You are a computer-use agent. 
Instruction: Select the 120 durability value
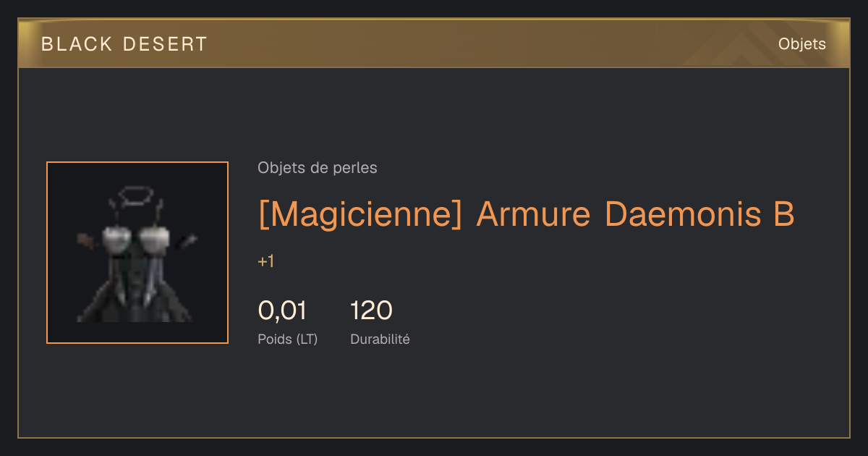click(371, 311)
